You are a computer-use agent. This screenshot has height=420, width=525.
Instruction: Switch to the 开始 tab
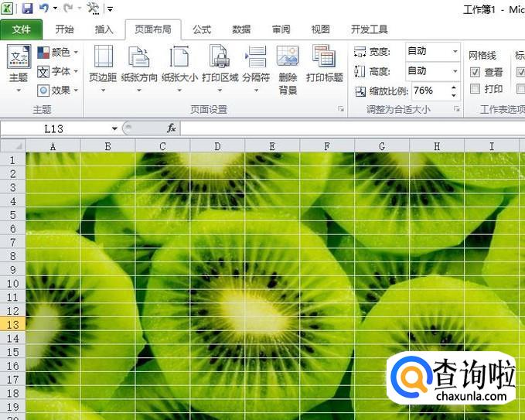pos(64,29)
